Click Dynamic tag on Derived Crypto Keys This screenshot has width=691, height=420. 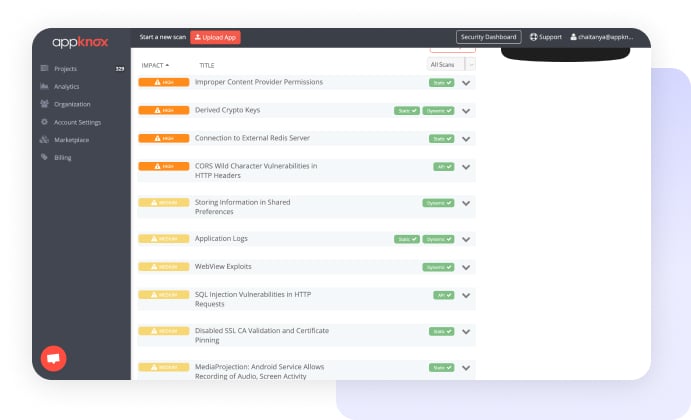[x=438, y=111]
